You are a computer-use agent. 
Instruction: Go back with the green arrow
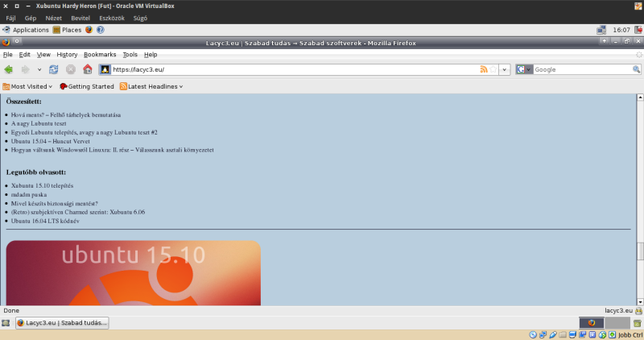tap(8, 69)
